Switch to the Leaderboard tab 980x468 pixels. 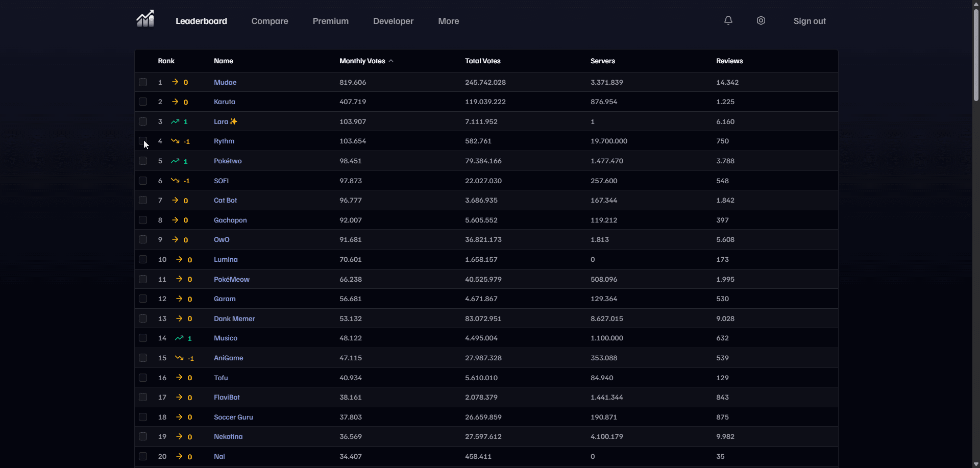[201, 21]
